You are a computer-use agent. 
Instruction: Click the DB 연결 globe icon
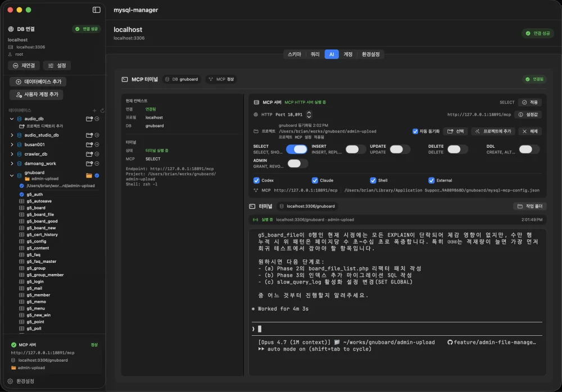(x=11, y=29)
